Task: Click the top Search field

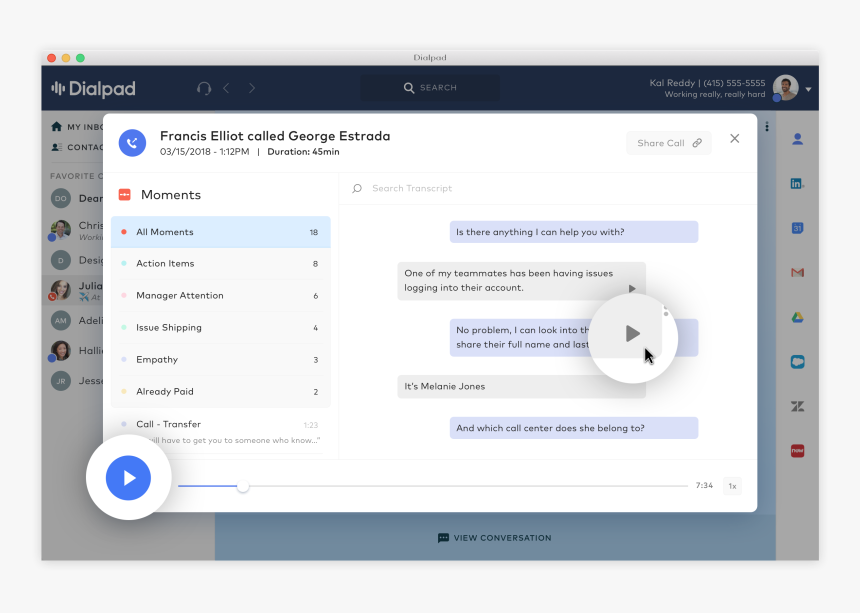Action: (429, 88)
